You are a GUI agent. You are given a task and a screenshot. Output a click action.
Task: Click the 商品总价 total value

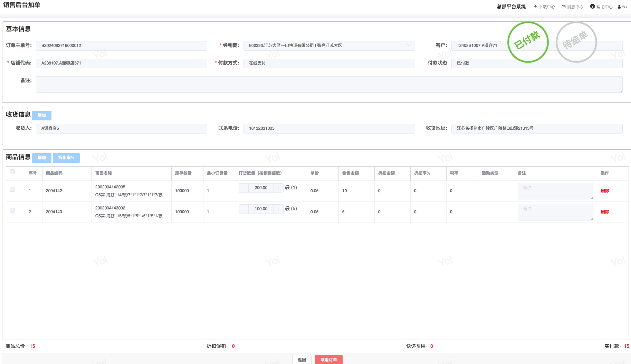[32, 346]
